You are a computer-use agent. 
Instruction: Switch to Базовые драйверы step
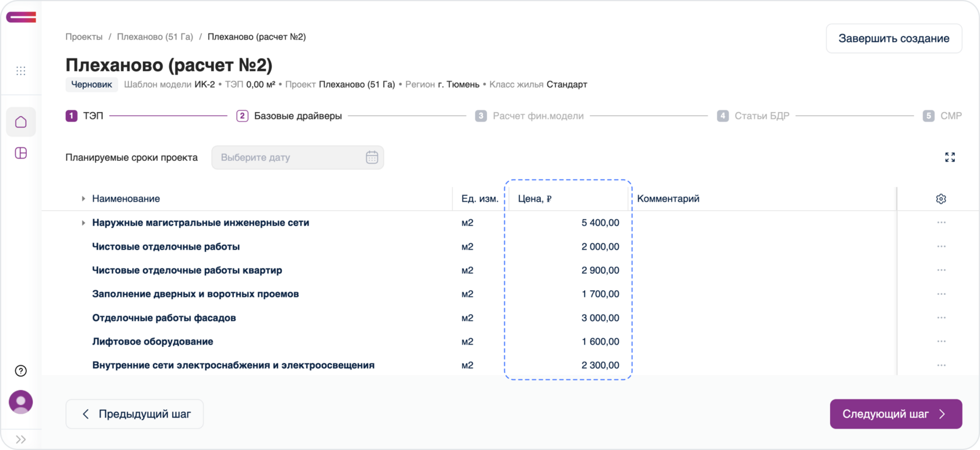tap(289, 116)
